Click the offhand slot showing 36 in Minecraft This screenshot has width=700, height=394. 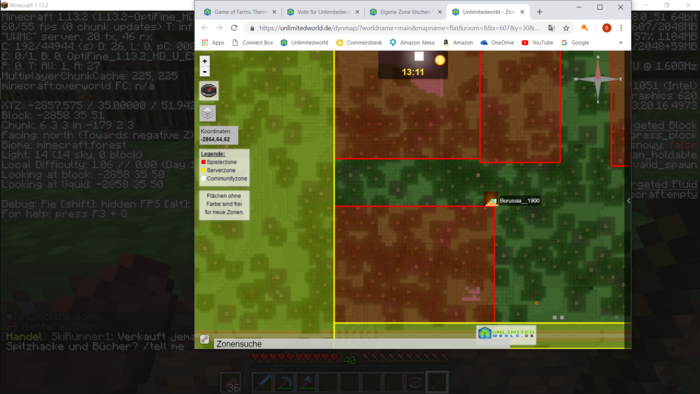[x=231, y=383]
